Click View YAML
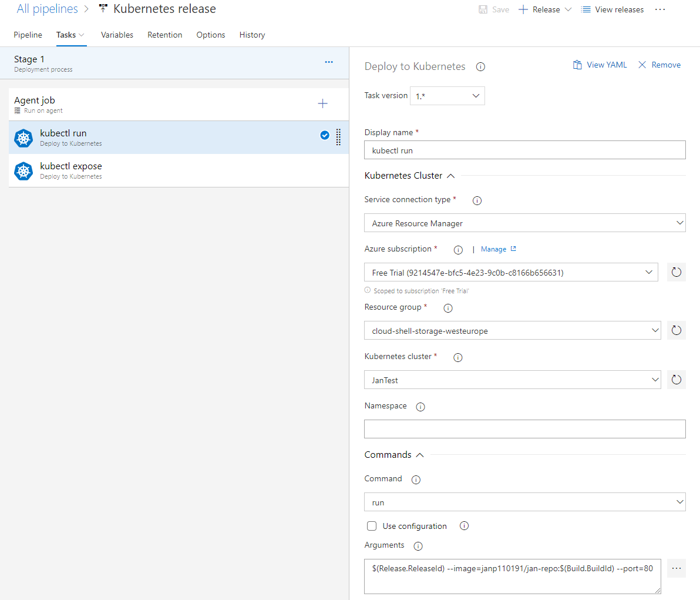This screenshot has height=600, width=700. (x=600, y=65)
